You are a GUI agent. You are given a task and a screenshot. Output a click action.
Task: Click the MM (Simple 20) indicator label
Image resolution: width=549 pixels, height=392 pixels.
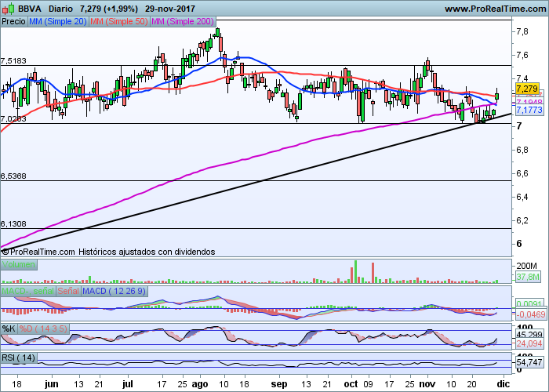[x=57, y=22]
